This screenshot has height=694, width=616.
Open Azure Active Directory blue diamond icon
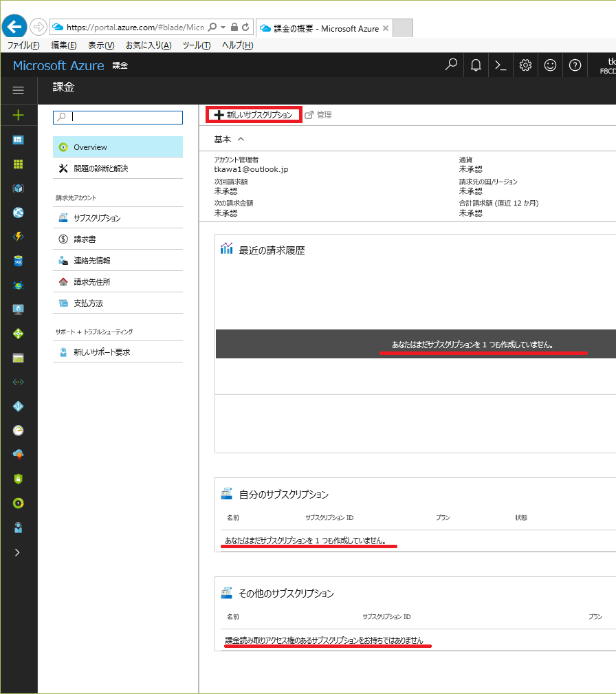18,406
